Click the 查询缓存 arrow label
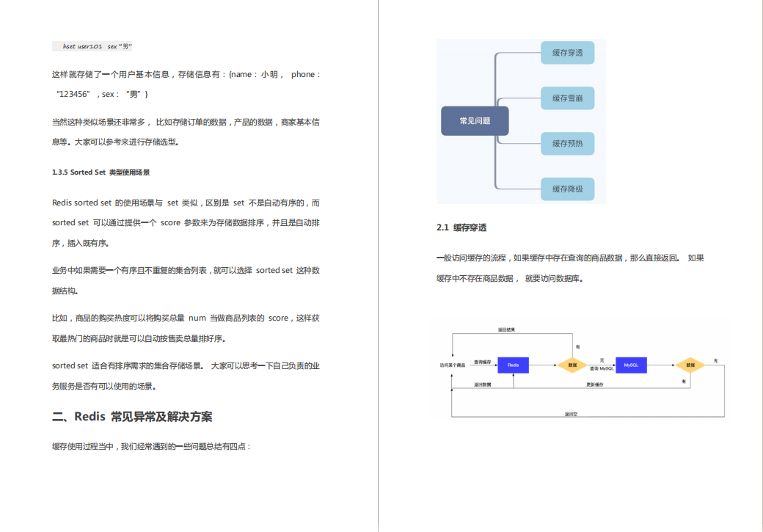 pyautogui.click(x=482, y=362)
